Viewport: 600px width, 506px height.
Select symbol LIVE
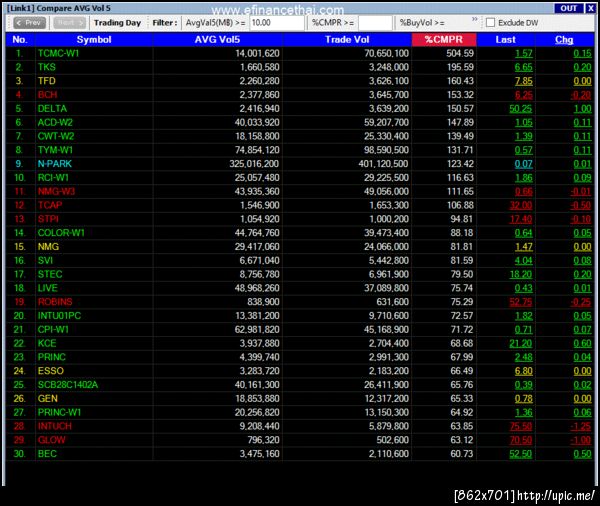47,288
